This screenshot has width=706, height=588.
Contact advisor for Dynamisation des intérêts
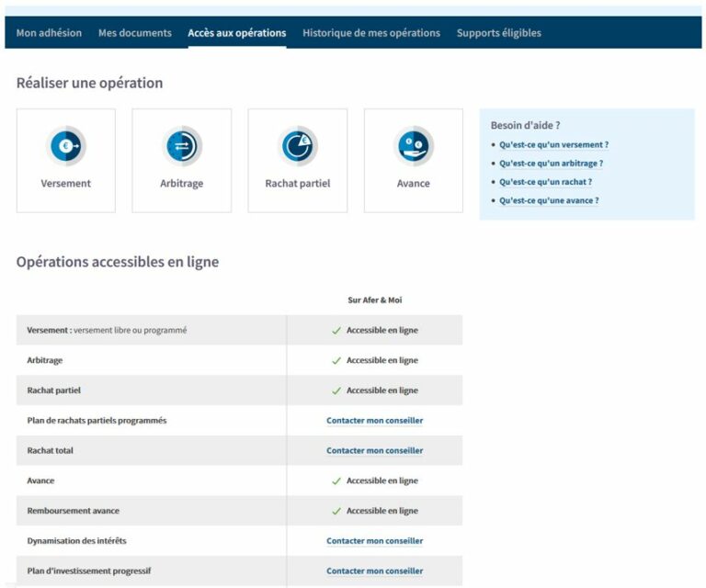(x=375, y=541)
